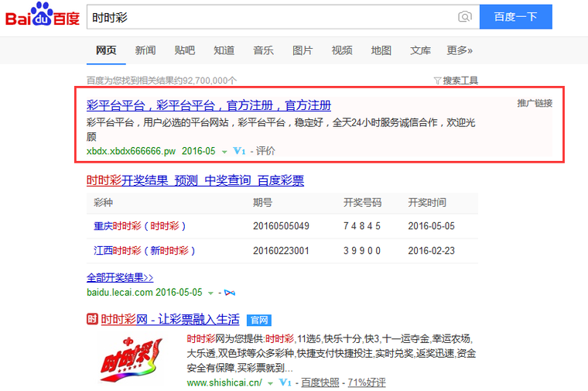Click period number 20160505049
Screen dimensions: 588x391
coord(281,226)
